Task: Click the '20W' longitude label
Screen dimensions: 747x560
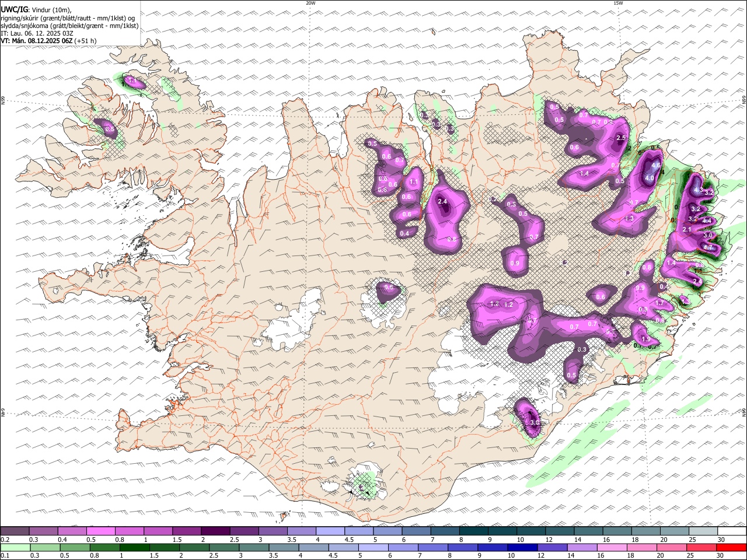Action: 310,3
